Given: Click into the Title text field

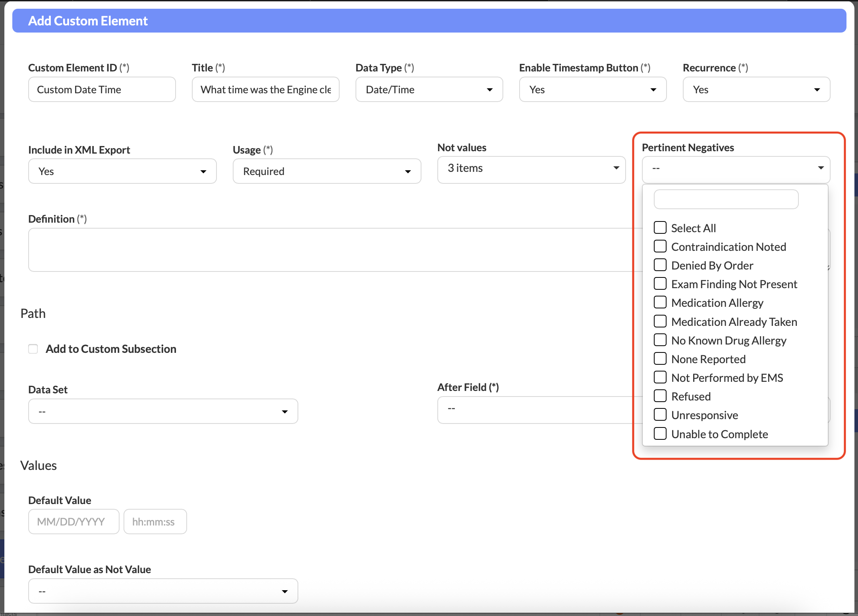Looking at the screenshot, I should click(x=265, y=90).
